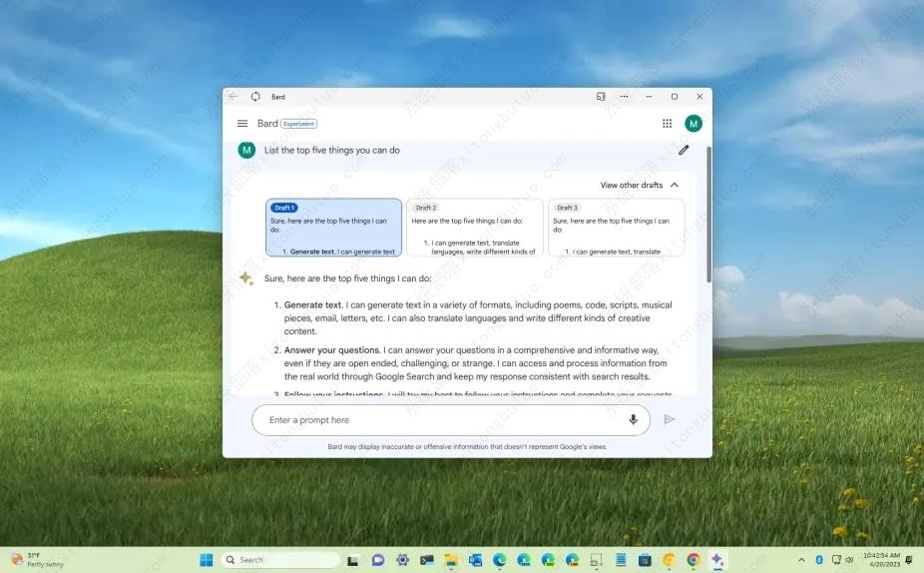
Task: Open the Google account avatar in Bard header
Action: [x=693, y=123]
